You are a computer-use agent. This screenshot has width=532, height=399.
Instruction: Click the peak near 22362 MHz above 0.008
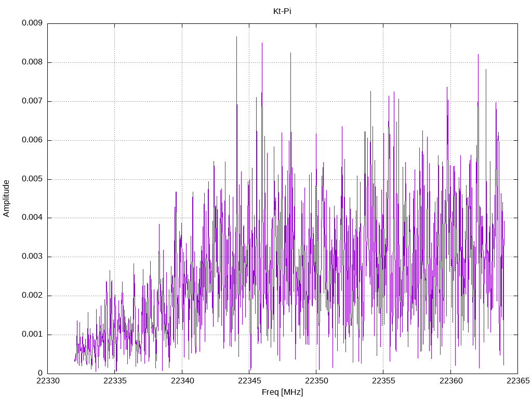(x=478, y=55)
